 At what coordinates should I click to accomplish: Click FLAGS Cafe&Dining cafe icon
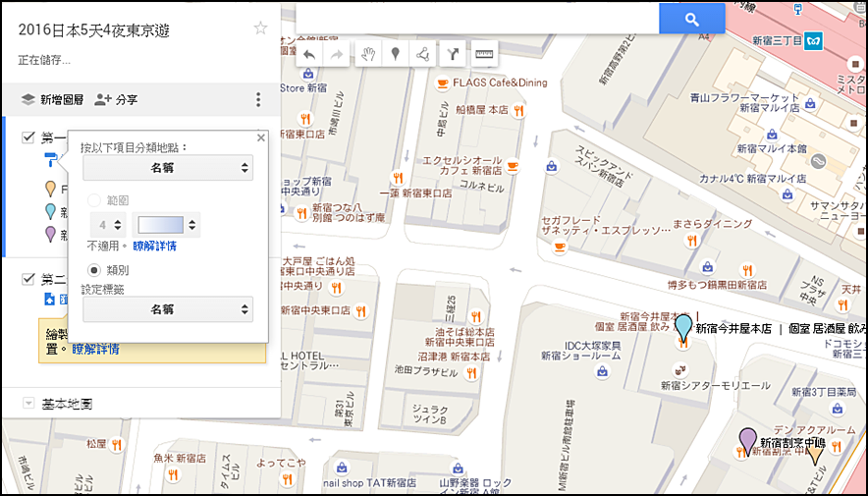(x=442, y=83)
